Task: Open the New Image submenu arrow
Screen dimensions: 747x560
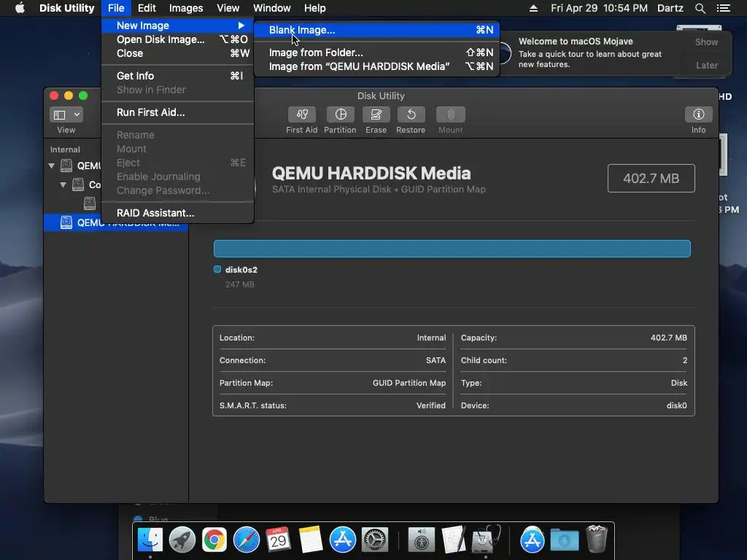Action: [x=241, y=26]
